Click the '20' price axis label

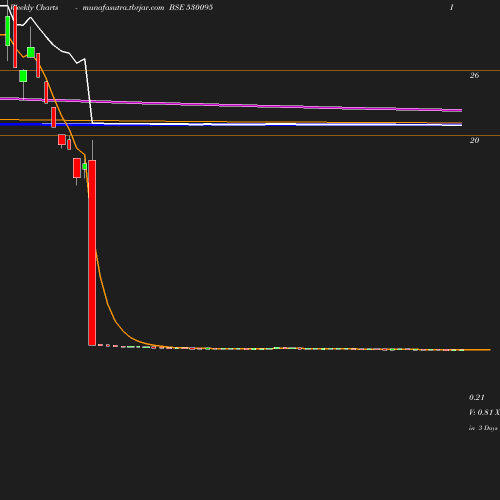pyautogui.click(x=474, y=140)
